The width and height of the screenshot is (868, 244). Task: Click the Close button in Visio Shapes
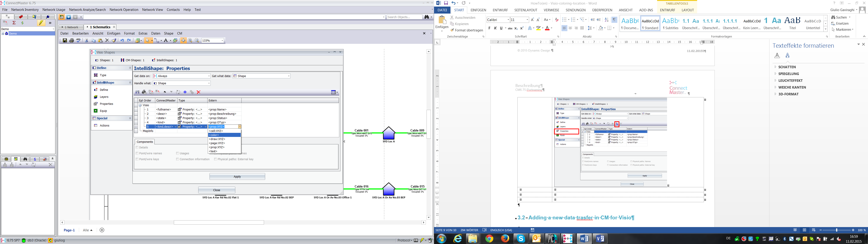tap(217, 190)
